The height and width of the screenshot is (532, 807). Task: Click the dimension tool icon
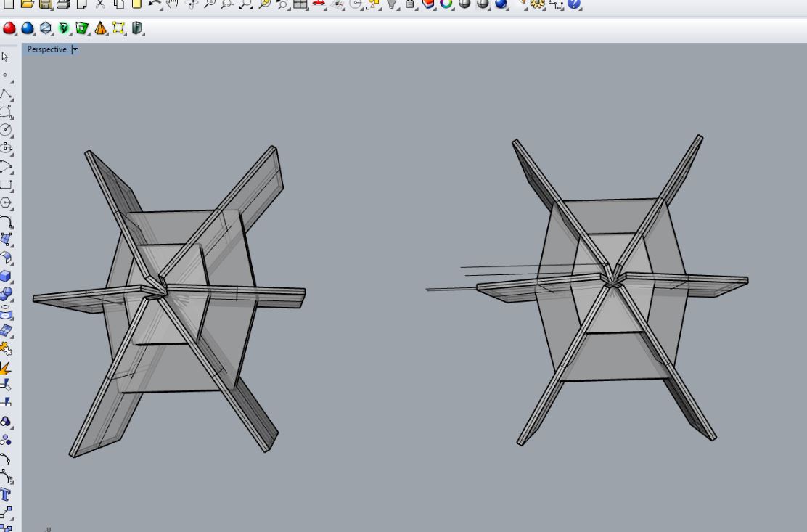pos(556,4)
